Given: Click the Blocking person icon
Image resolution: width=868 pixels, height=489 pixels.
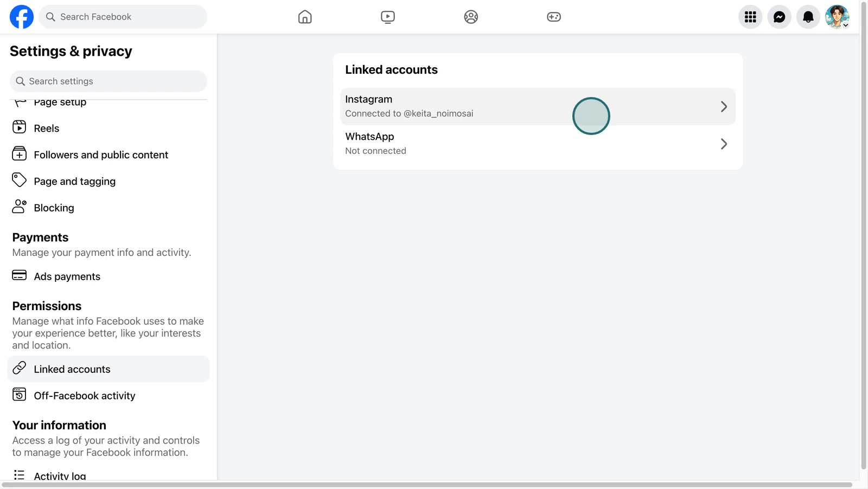Looking at the screenshot, I should 19,207.
